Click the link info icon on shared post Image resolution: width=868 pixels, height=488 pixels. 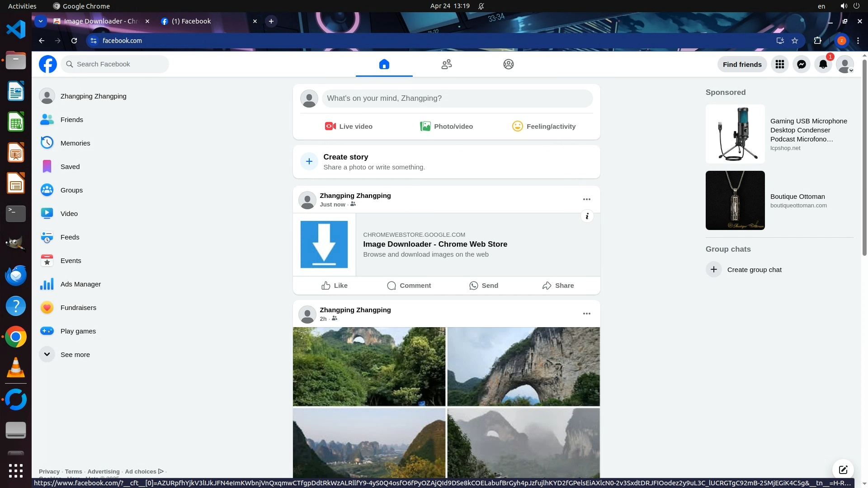click(x=587, y=216)
